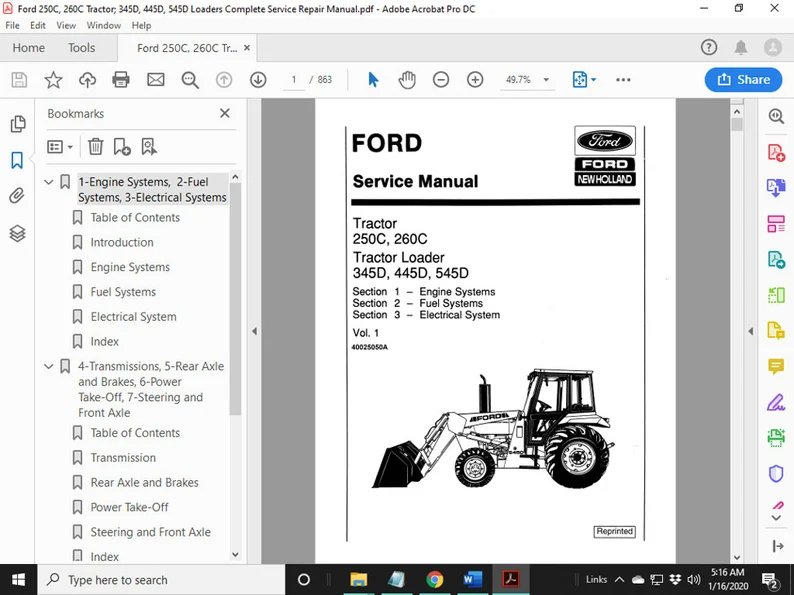Open Introduction bookmark
The height and width of the screenshot is (595, 794).
pos(122,242)
